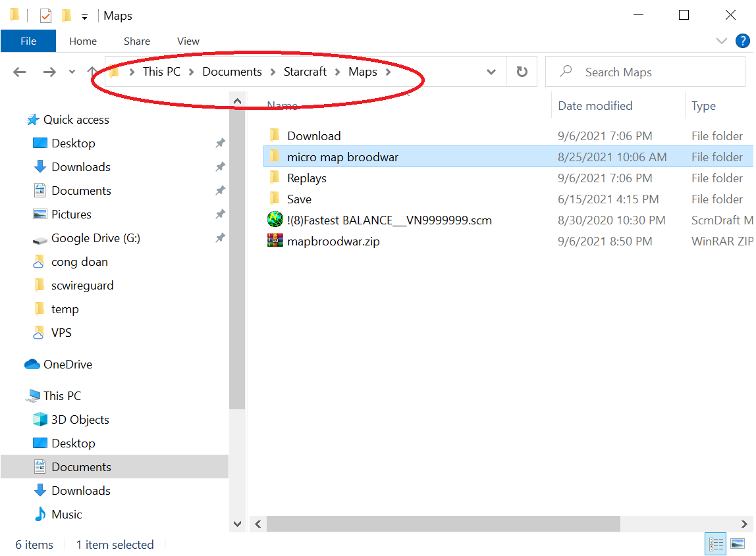Open the Recent locations dropdown arrow
756x556 pixels.
coord(72,72)
